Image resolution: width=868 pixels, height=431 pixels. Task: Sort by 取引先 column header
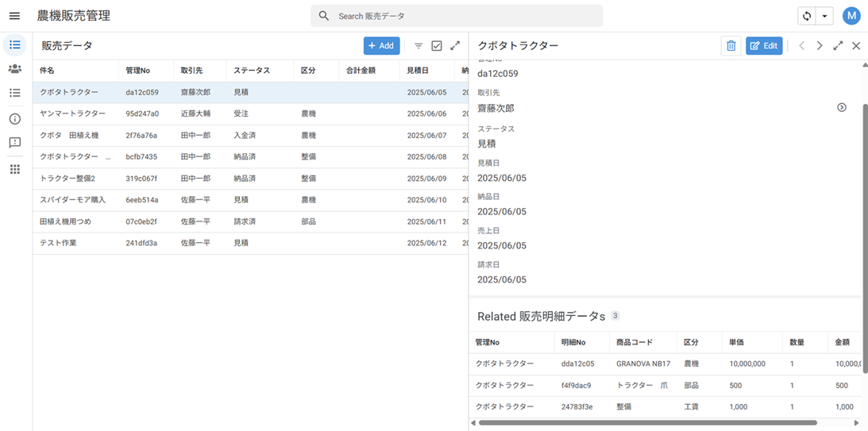(x=191, y=71)
